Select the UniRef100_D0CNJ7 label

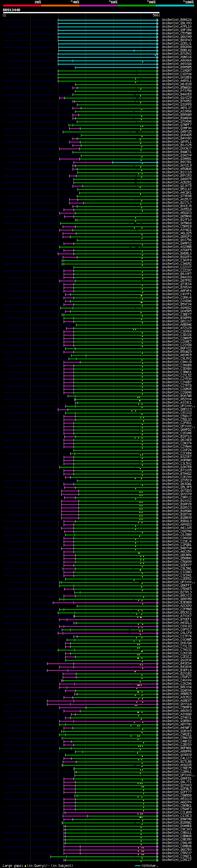[x=176, y=149]
